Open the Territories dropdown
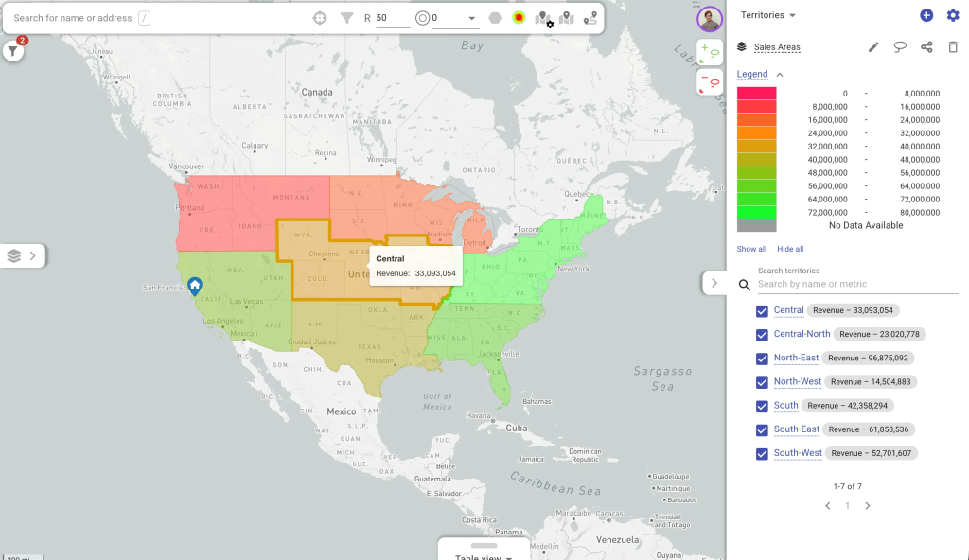969x560 pixels. pos(768,15)
